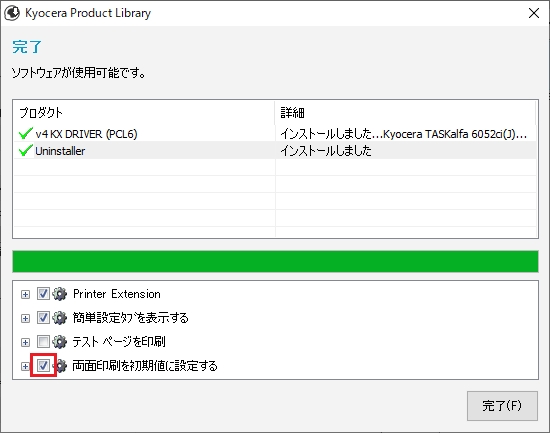Click the Kyocera globe icon in title bar
This screenshot has height=433, width=550.
tap(12, 13)
